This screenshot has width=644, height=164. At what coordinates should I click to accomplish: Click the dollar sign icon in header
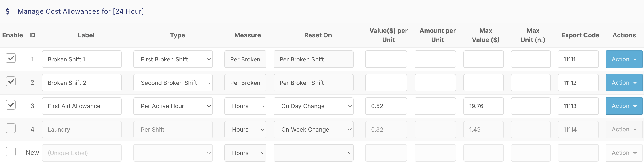pos(7,11)
